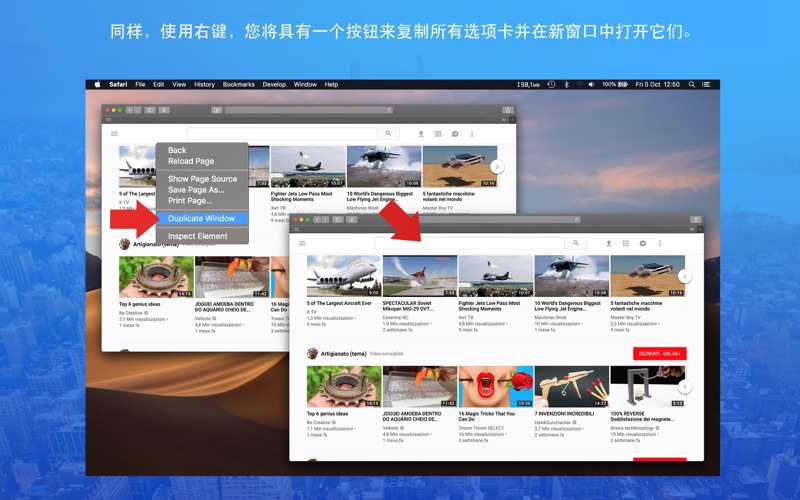Click back arrow in front Safari window toolbar

pos(317,219)
